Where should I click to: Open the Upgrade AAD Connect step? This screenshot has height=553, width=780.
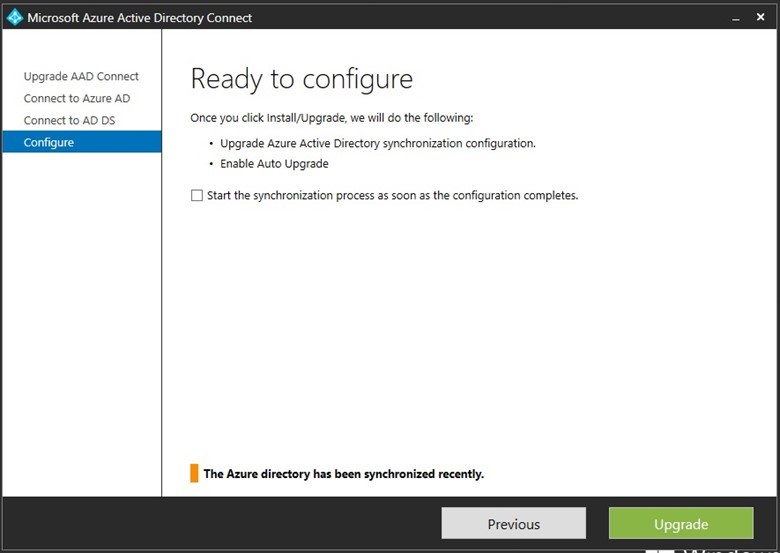pos(81,76)
